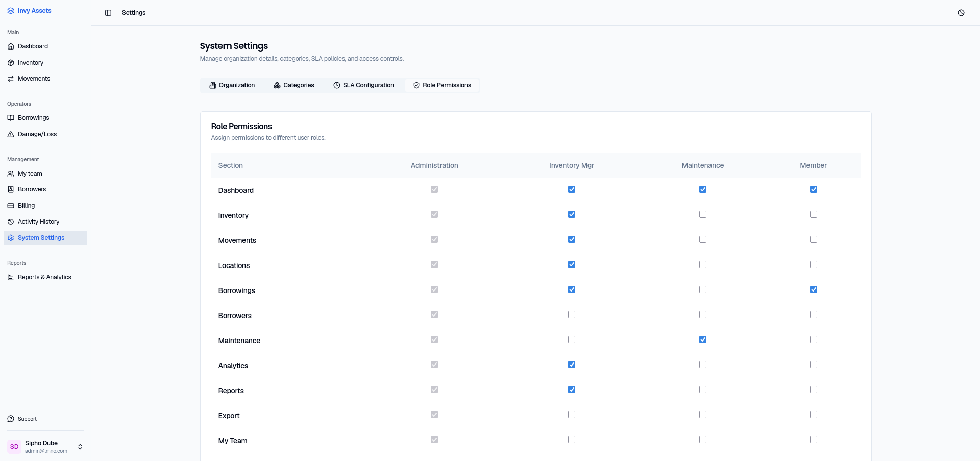Open Inventory via its box icon
This screenshot has width=980, height=461.
[11, 63]
